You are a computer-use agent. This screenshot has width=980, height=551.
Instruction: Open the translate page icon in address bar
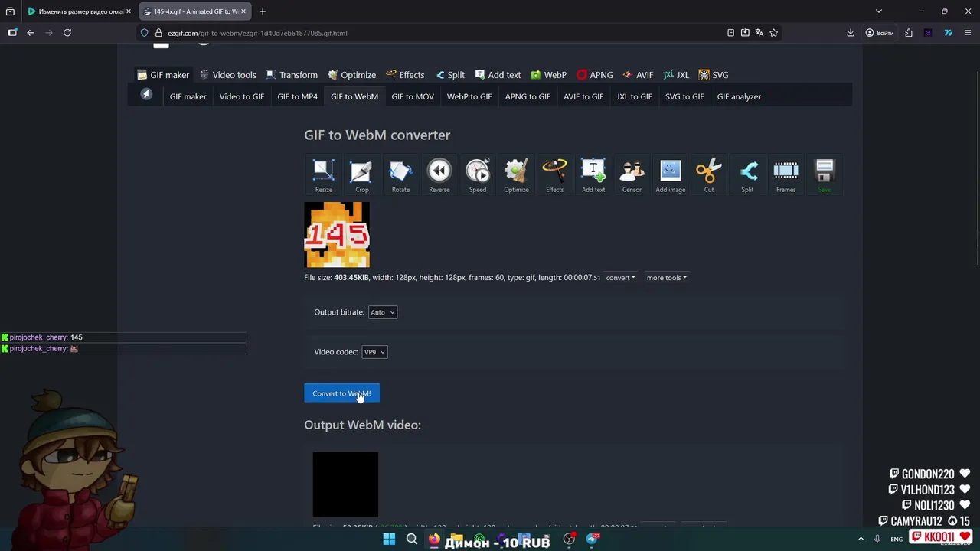pos(759,33)
